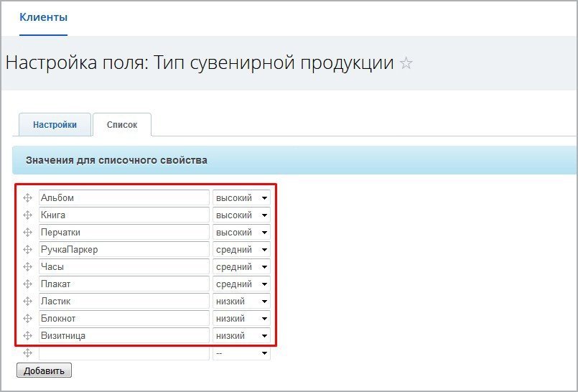Click the drag handle beside Визитница row
The height and width of the screenshot is (392, 578).
click(28, 335)
